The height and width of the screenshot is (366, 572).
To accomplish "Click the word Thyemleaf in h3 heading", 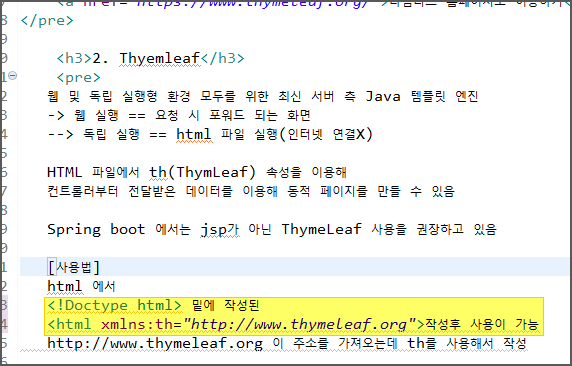I will (160, 58).
